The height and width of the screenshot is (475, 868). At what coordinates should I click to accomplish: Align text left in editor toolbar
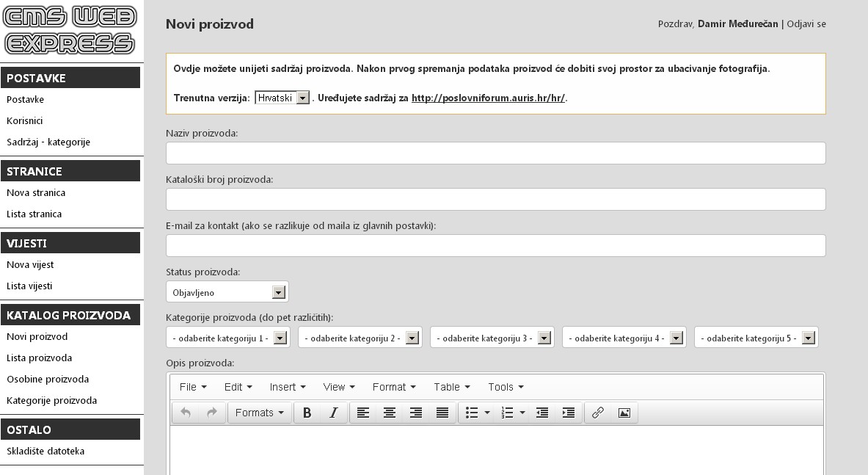(363, 413)
